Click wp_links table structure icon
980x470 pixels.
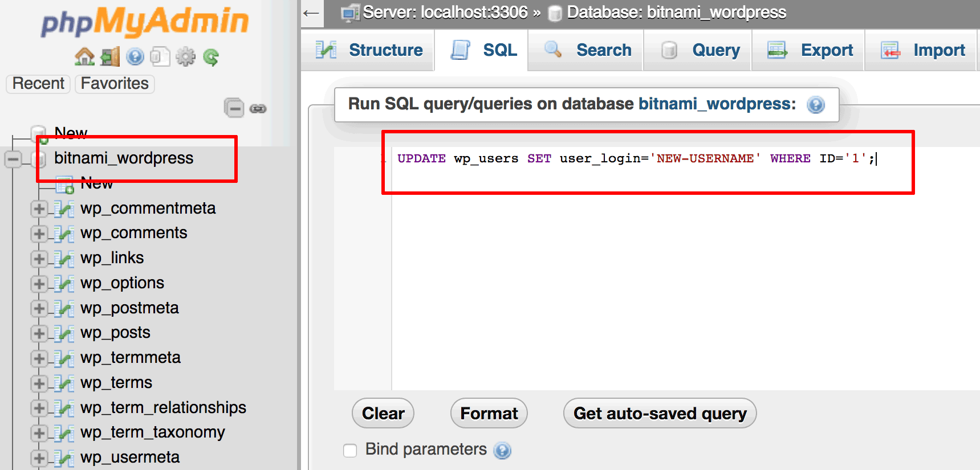64,259
